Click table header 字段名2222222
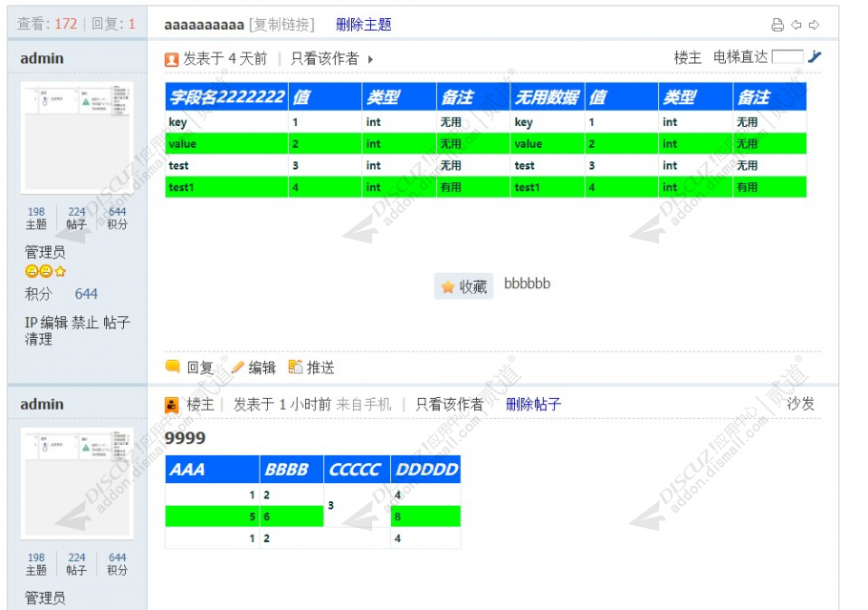Image resolution: width=868 pixels, height=610 pixels. [x=227, y=97]
